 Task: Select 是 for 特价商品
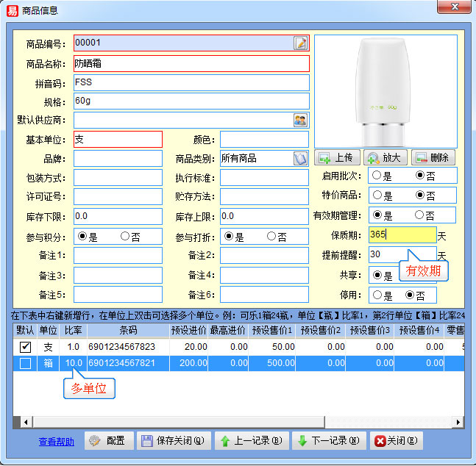pos(377,196)
